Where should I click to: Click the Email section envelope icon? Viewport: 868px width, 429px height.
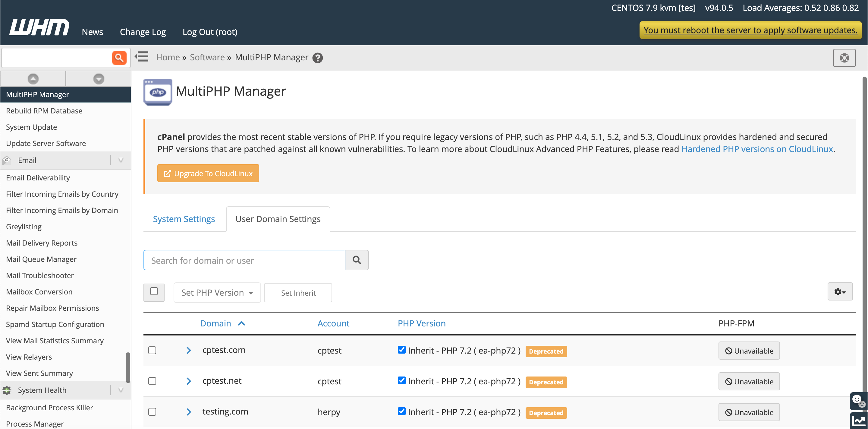(x=7, y=160)
